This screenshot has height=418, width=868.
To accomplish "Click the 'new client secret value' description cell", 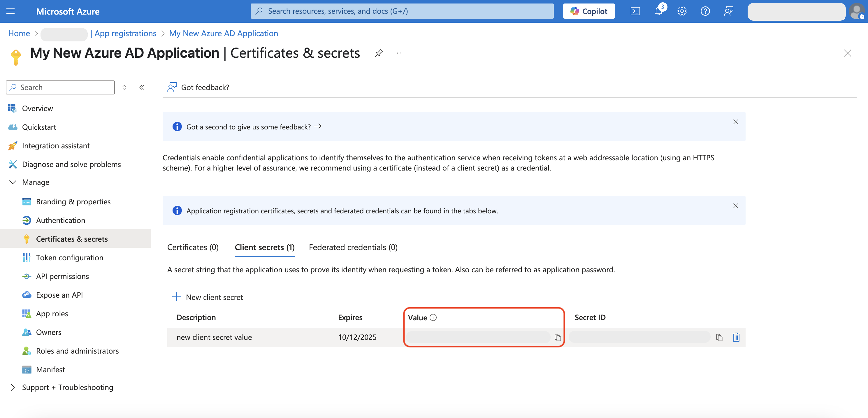I will point(214,337).
